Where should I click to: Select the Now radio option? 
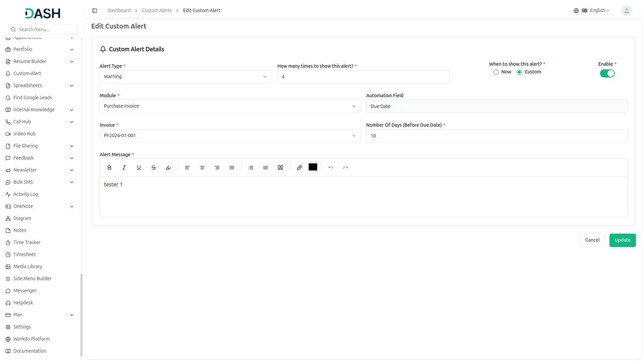coord(496,72)
